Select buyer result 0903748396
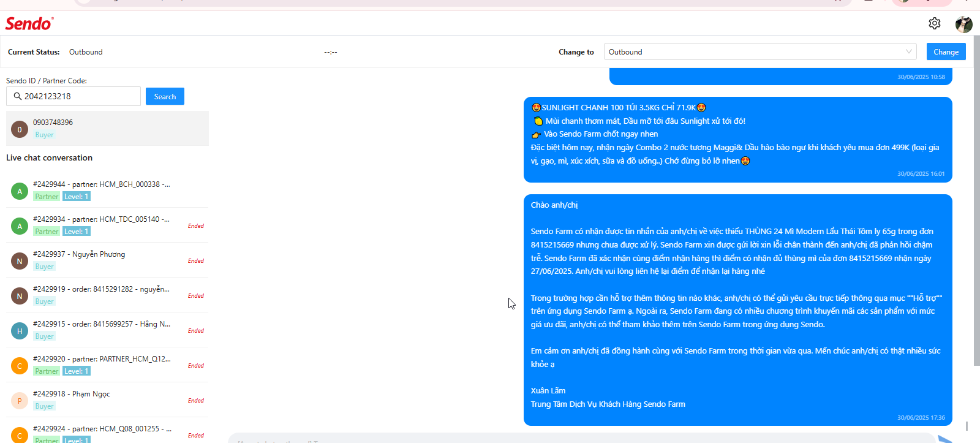The image size is (980, 443). point(107,128)
